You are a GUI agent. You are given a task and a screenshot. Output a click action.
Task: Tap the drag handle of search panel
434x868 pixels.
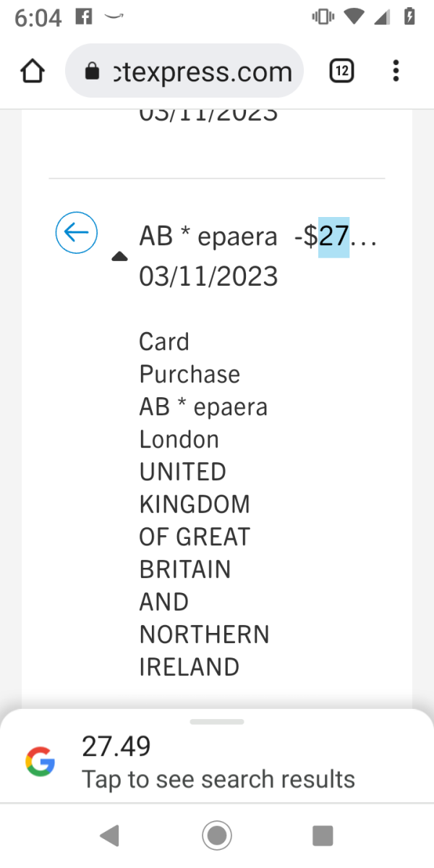coord(217,722)
